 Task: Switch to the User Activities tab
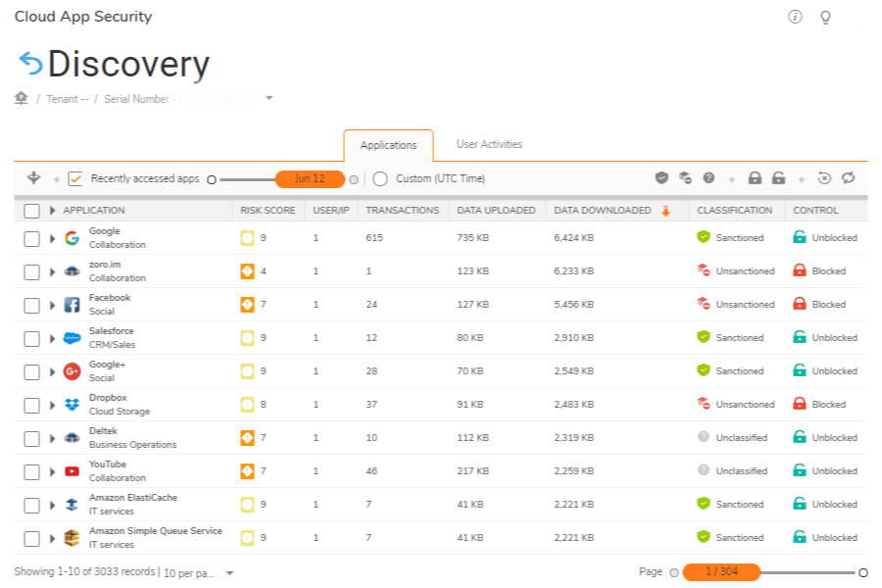click(x=489, y=145)
